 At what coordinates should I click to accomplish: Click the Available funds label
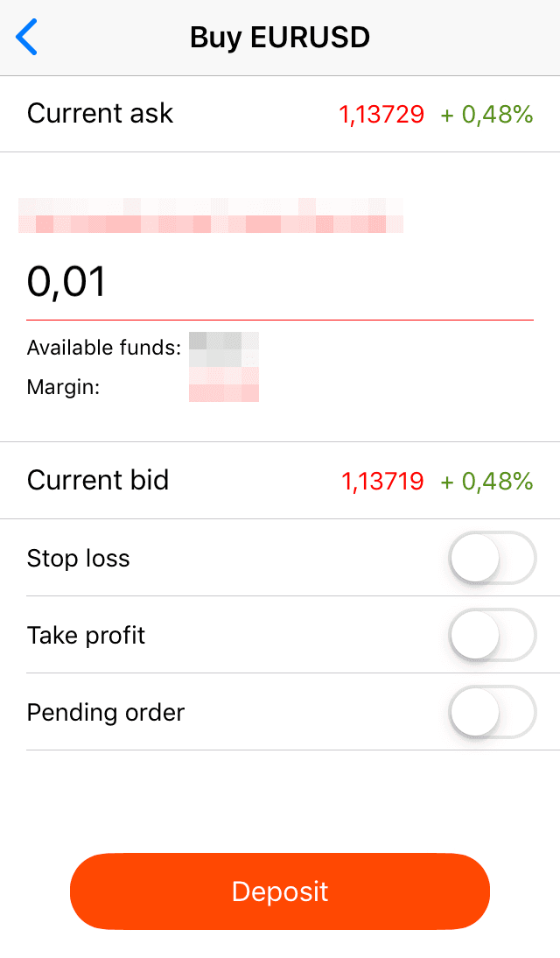pos(103,347)
